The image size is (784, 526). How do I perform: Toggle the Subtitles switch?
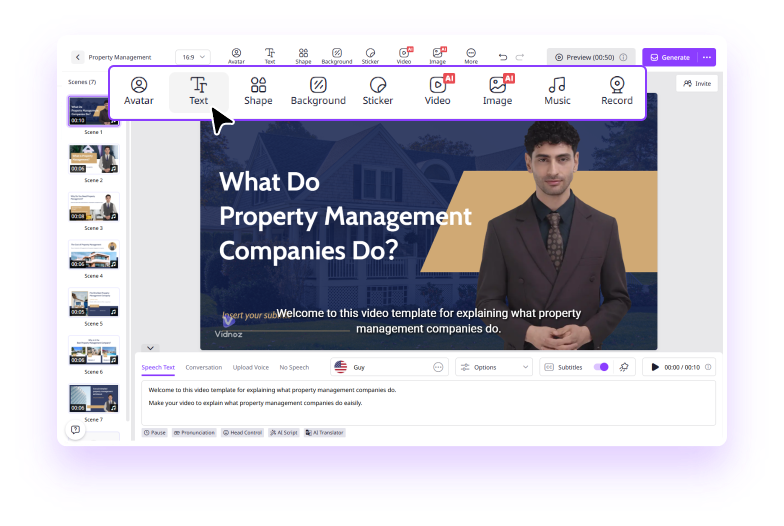pos(601,367)
